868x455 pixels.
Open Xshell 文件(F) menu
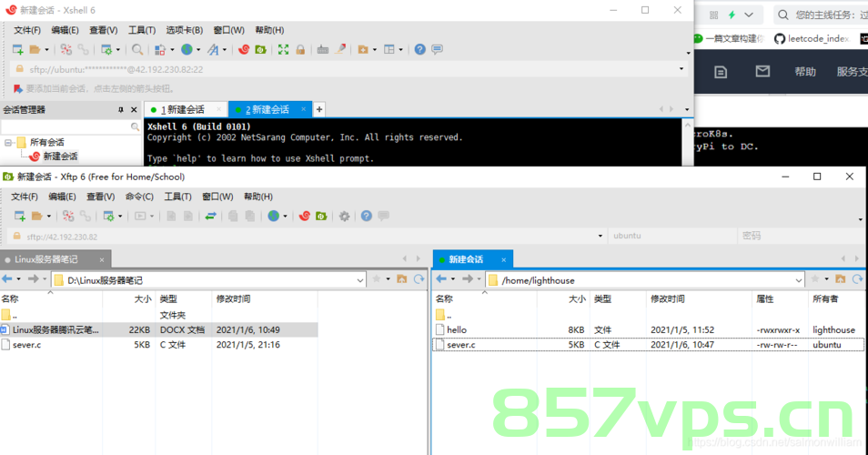pos(27,30)
